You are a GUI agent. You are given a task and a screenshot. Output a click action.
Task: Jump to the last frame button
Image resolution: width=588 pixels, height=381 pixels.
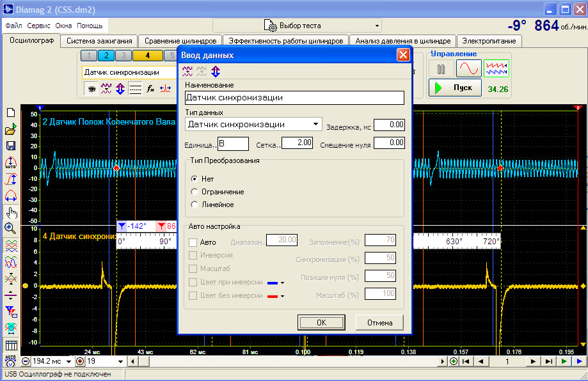[x=548, y=362]
